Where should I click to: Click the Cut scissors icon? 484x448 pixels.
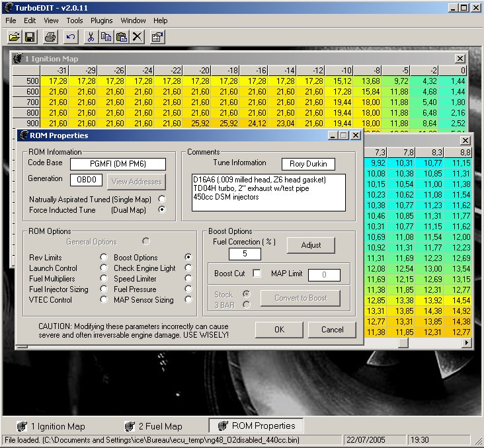pos(91,37)
